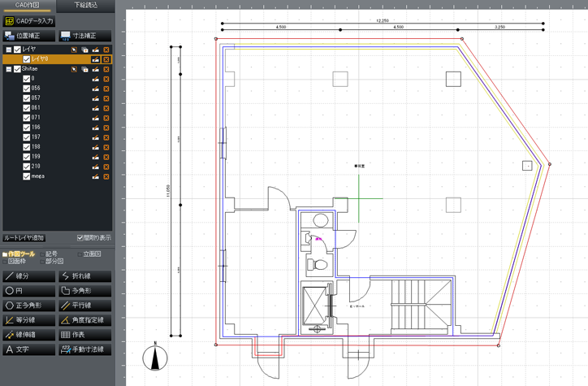Select the 円 circle tool
Image resolution: width=588 pixels, height=386 pixels.
[28, 291]
